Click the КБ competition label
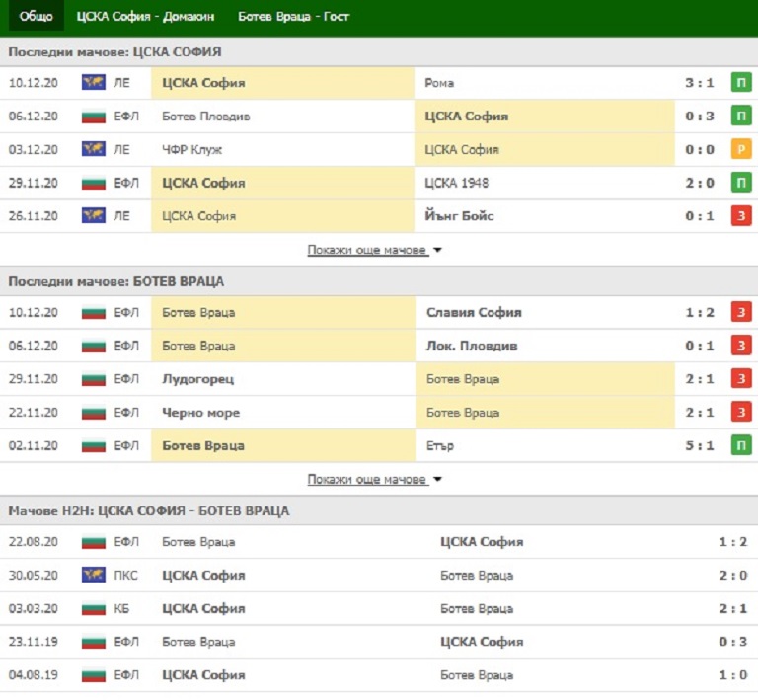This screenshot has height=700, width=758. click(121, 608)
